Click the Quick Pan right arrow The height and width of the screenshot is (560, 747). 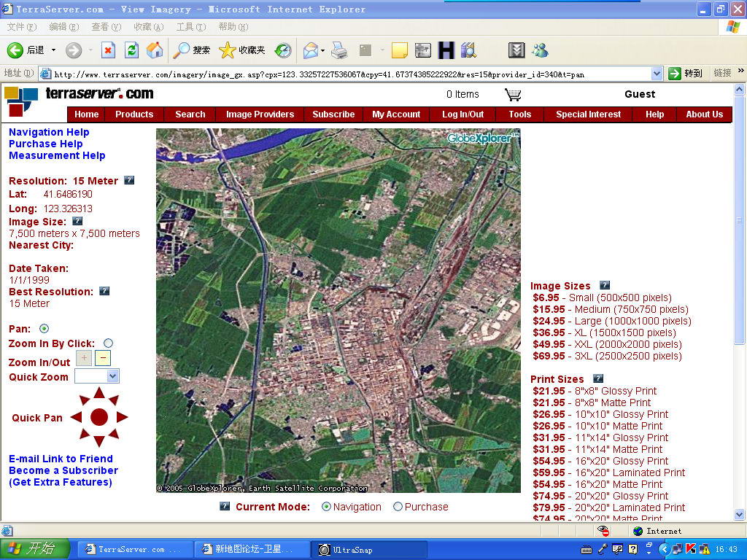pyautogui.click(x=122, y=417)
